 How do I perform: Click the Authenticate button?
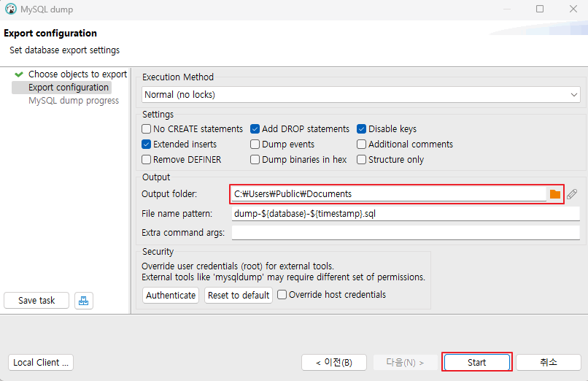(171, 296)
